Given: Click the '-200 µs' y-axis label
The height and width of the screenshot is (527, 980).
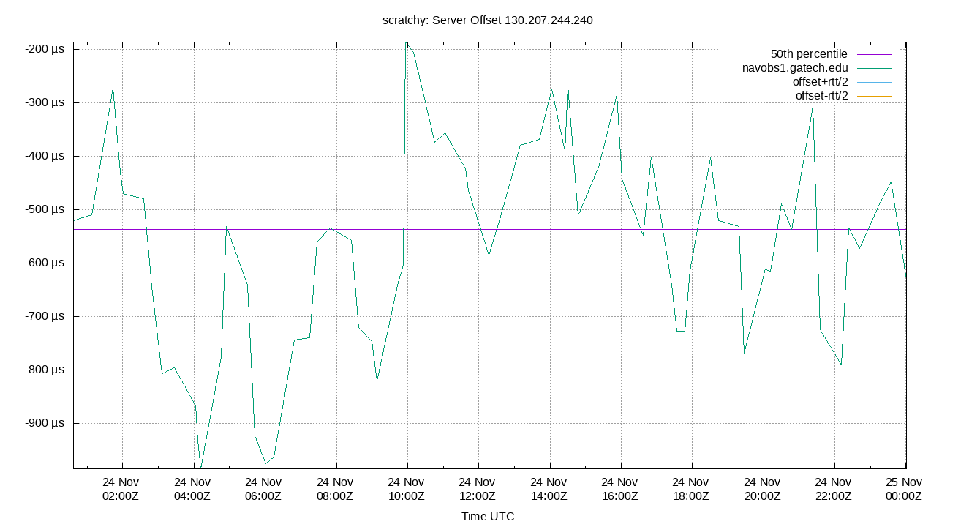Looking at the screenshot, I should click(45, 49).
